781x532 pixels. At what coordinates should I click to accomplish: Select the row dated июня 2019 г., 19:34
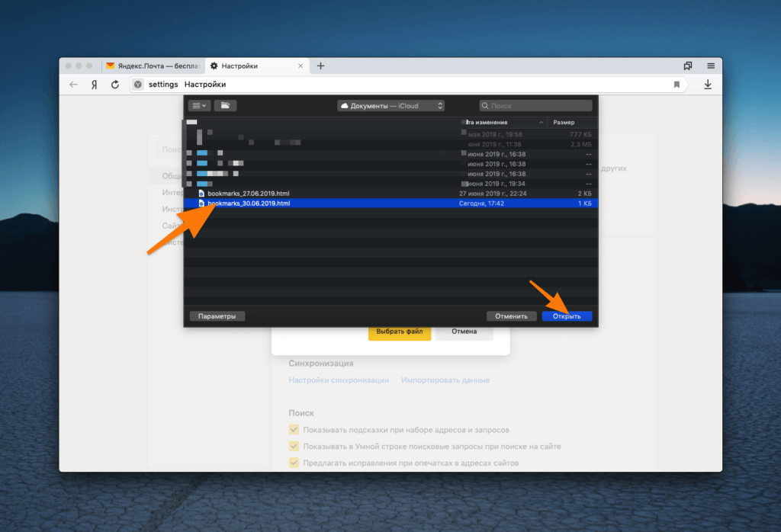390,184
